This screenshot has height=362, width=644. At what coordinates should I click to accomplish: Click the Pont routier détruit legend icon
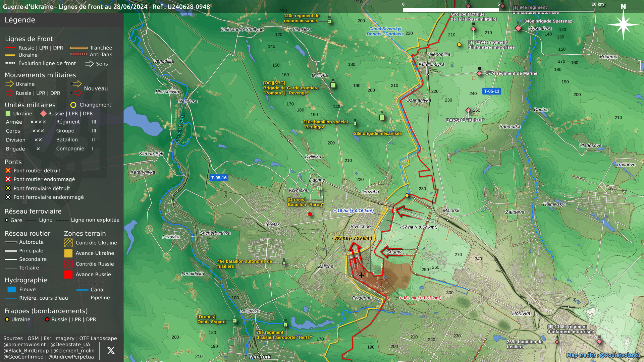pos(8,171)
